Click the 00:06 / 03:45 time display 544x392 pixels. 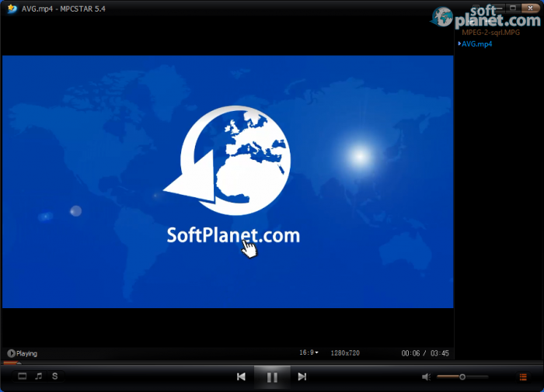pyautogui.click(x=425, y=353)
